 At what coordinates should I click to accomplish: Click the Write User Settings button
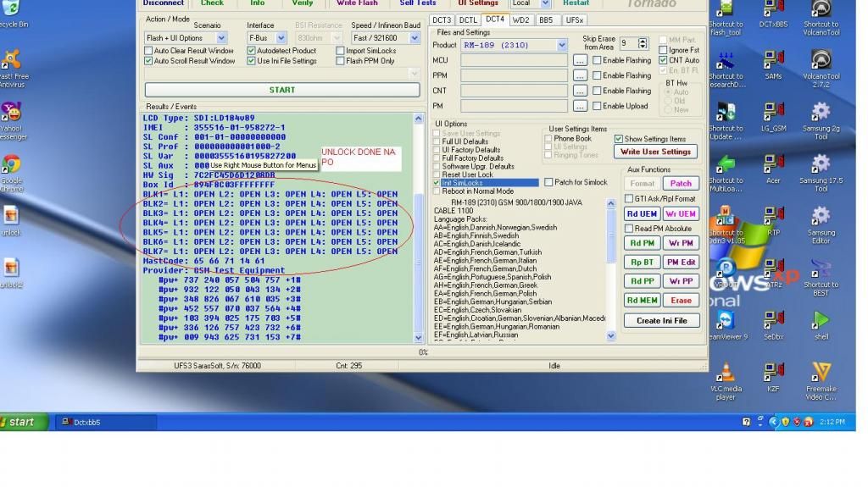coord(655,152)
